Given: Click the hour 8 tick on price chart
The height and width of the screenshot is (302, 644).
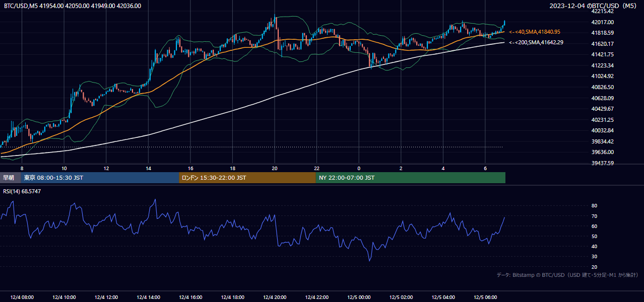Looking at the screenshot, I should point(22,168).
